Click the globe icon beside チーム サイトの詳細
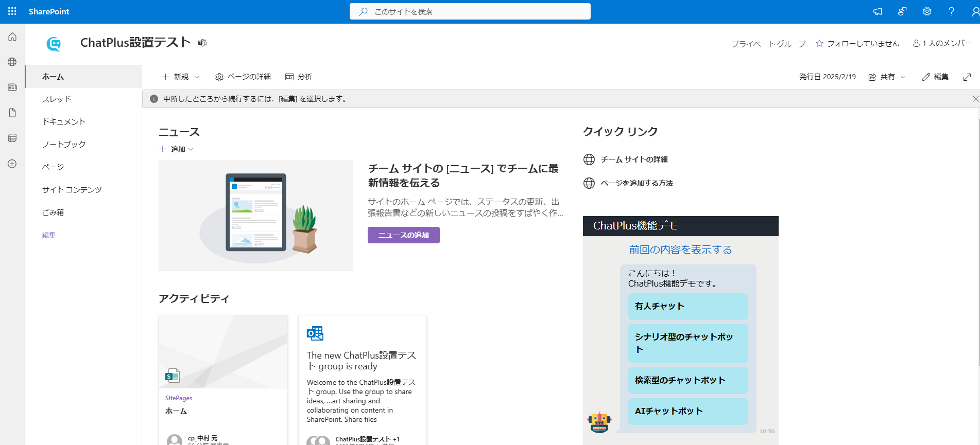Viewport: 980px width, 445px height. pos(589,159)
